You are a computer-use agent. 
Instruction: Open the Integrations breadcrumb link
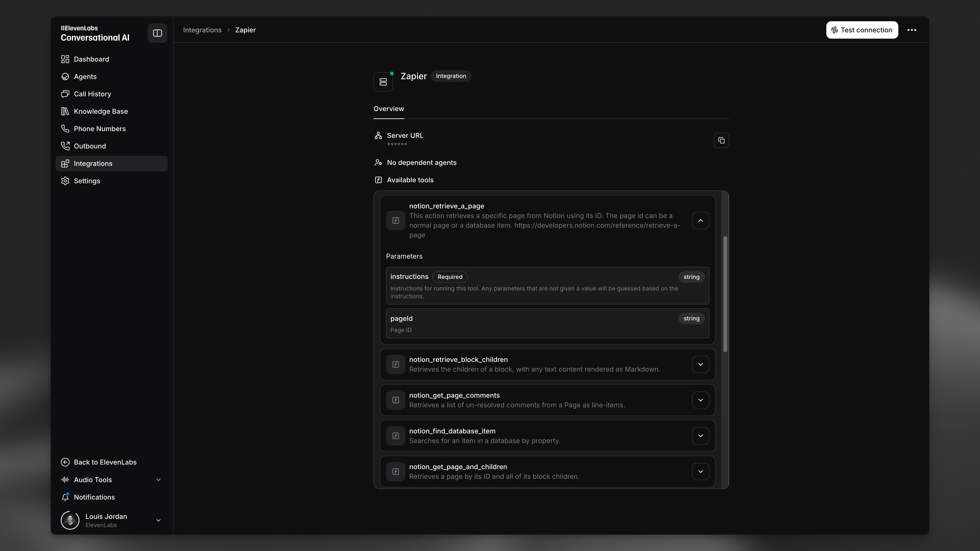pos(202,30)
